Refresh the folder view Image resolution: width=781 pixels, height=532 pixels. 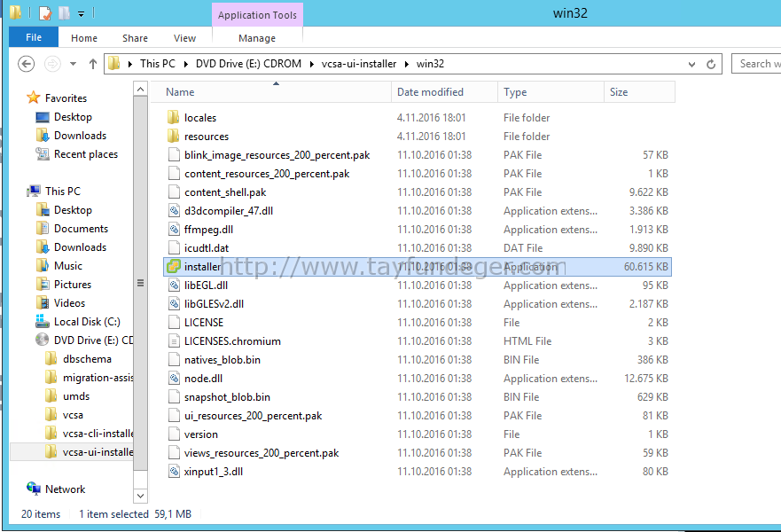[711, 64]
